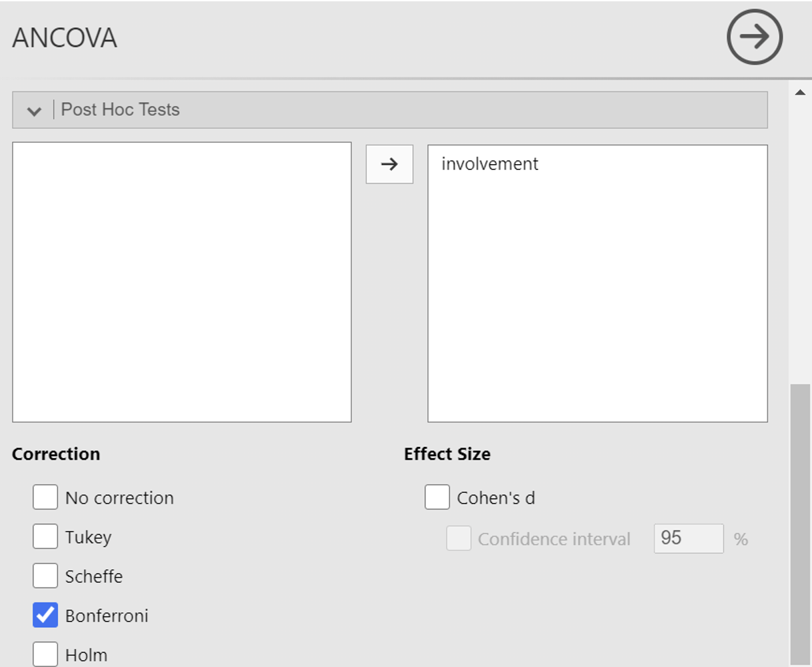Select the involvement variable in the list
The image size is (812, 667).
click(490, 164)
